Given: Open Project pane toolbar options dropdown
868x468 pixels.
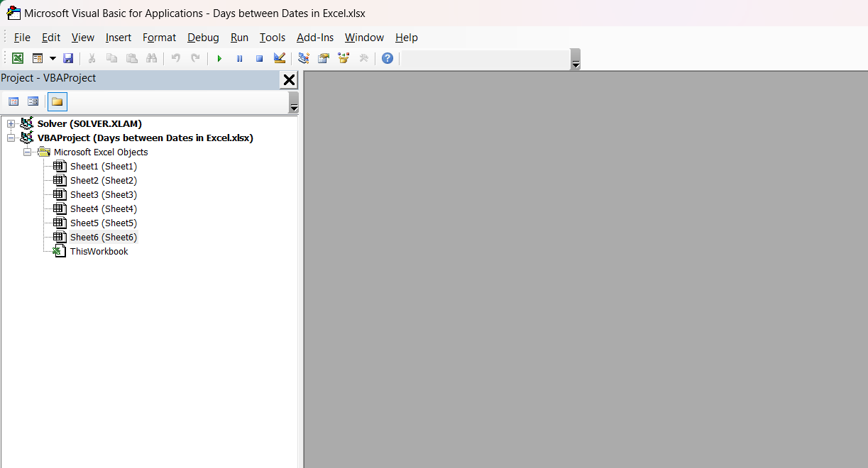Looking at the screenshot, I should click(294, 102).
